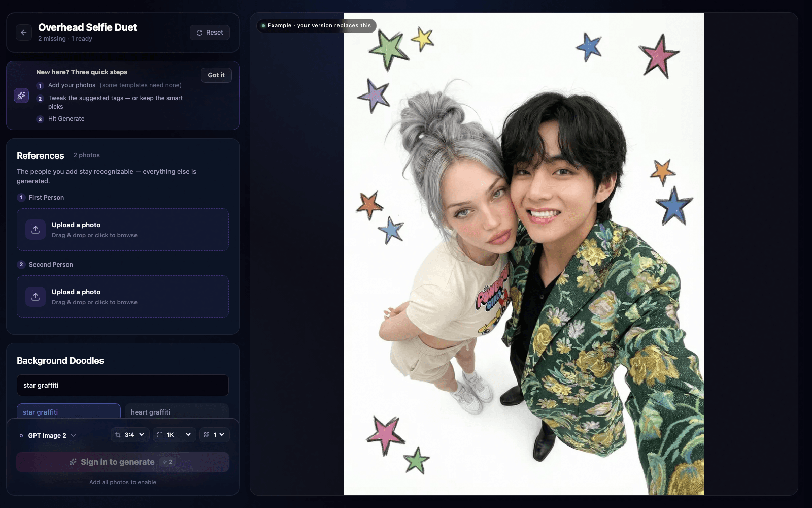Click the back arrow icon
The image size is (812, 508).
coord(24,33)
